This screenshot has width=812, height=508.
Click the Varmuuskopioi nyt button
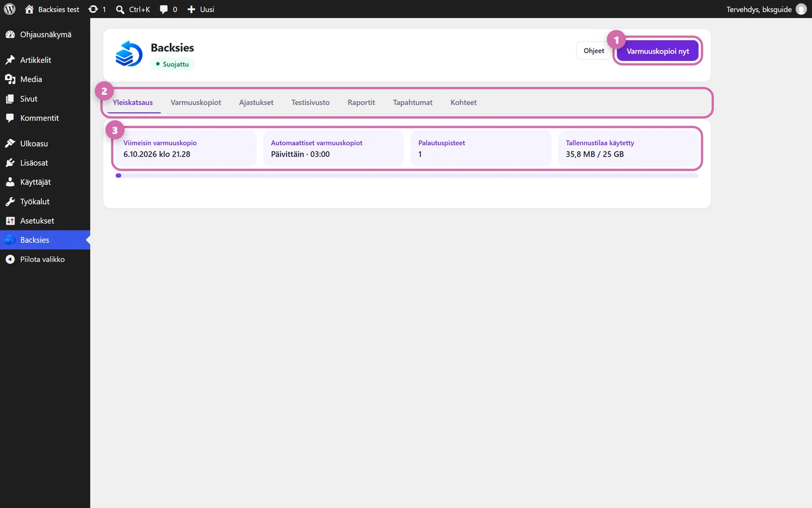click(658, 51)
